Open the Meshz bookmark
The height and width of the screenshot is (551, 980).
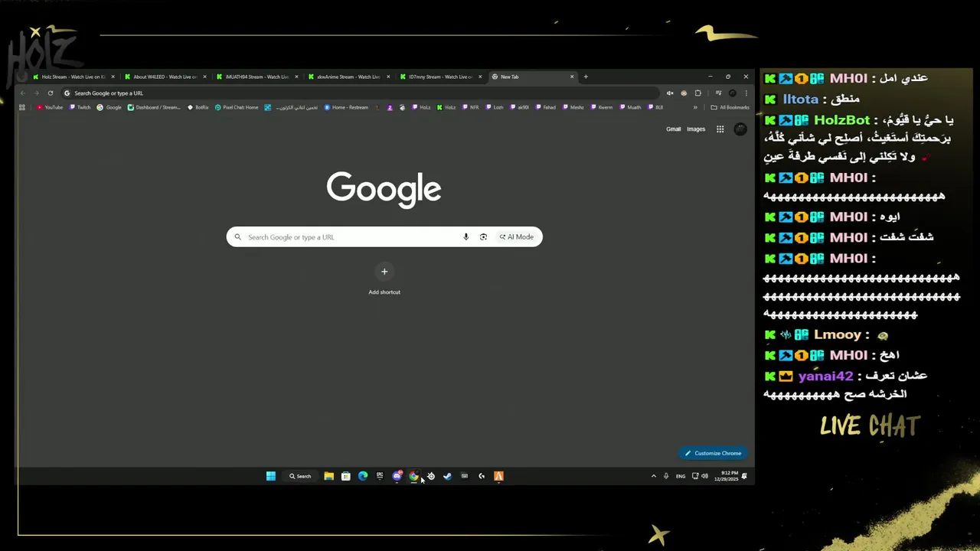(573, 107)
